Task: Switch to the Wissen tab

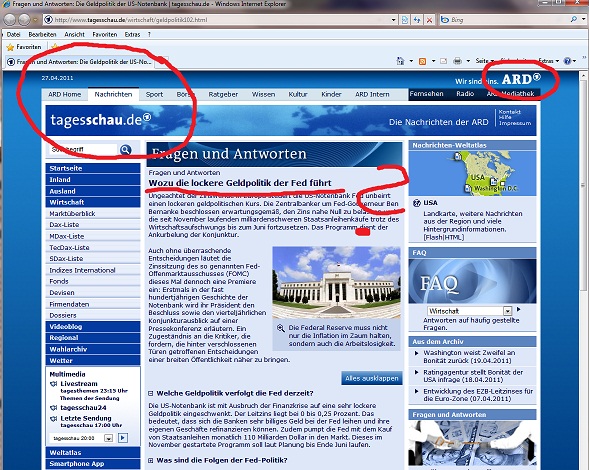Action: tap(263, 94)
